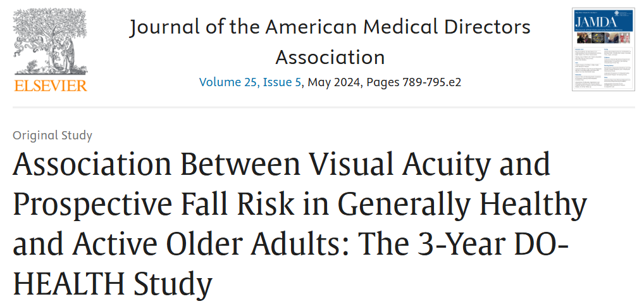Click the brain scan photo on the cover
Image resolution: width=644 pixels, height=306 pixels.
point(598,38)
